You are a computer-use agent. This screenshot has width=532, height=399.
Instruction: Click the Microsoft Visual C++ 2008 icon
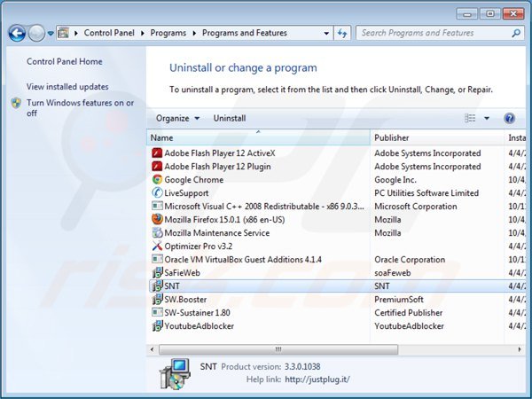click(157, 206)
